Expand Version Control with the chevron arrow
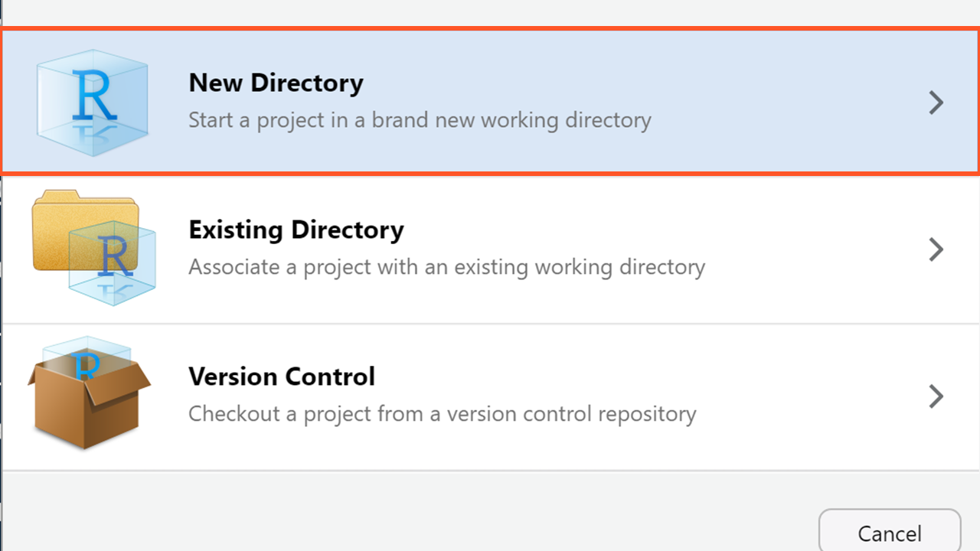 936,396
